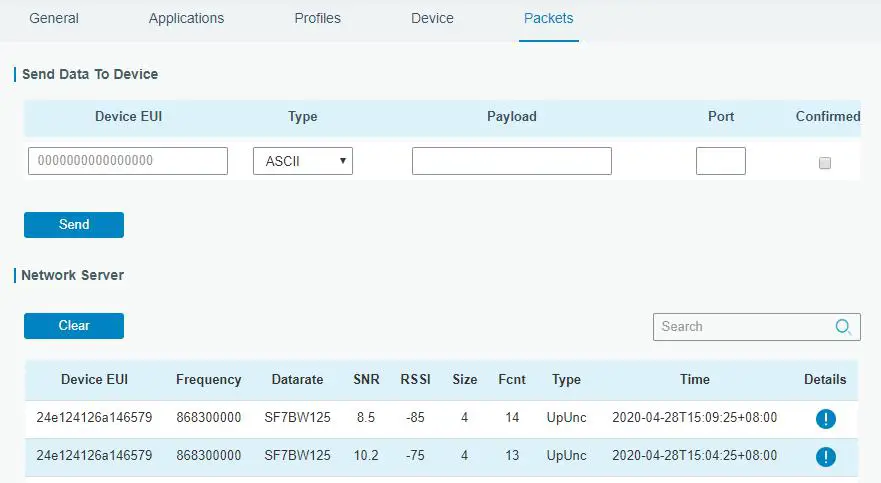
Task: Click the Fcnt column header
Action: pos(512,380)
